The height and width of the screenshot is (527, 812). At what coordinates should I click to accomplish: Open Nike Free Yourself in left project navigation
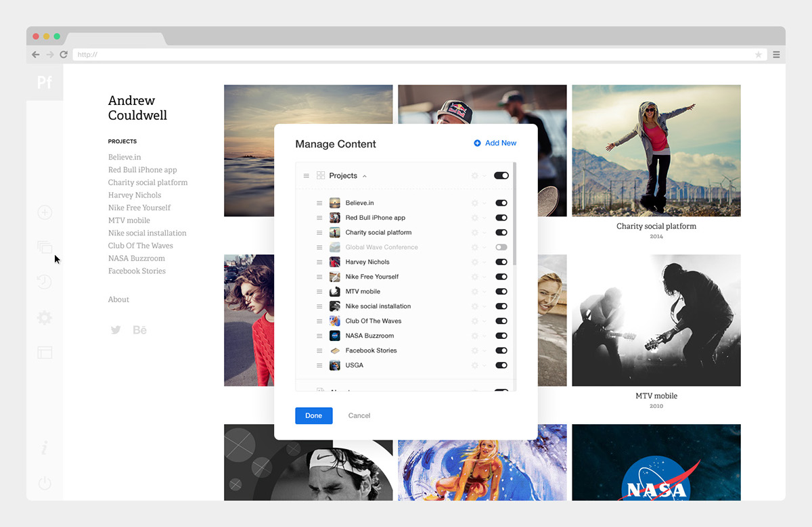(139, 208)
